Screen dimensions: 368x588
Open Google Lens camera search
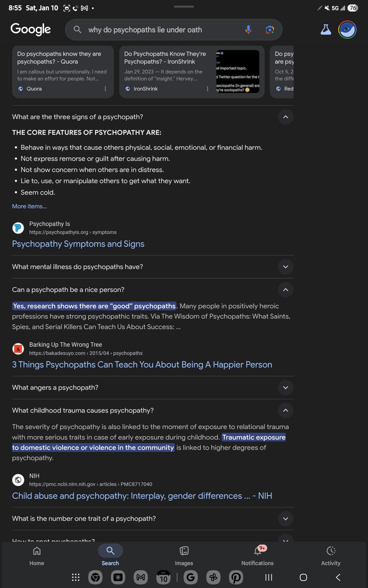pos(269,30)
